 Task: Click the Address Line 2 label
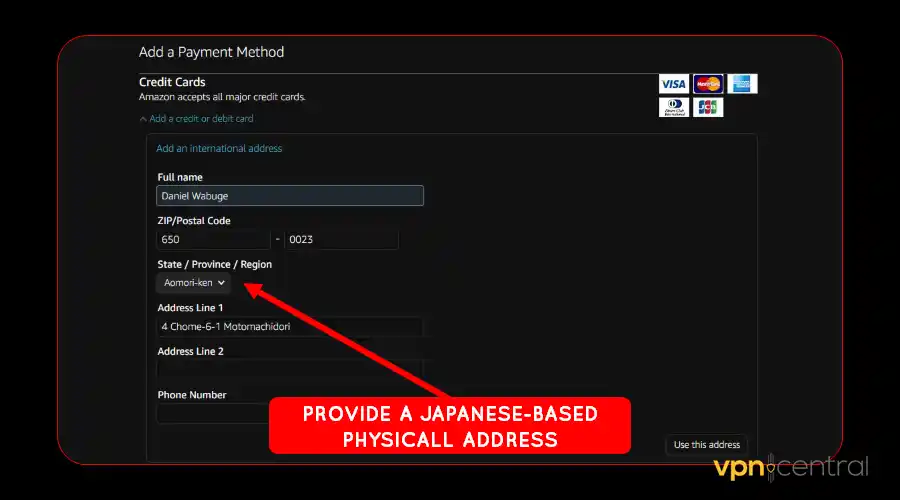click(x=191, y=351)
